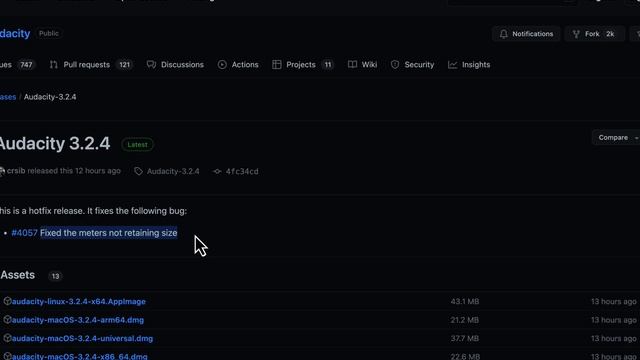The image size is (640, 360).
Task: Open the crsib author profile link
Action: pos(16,171)
